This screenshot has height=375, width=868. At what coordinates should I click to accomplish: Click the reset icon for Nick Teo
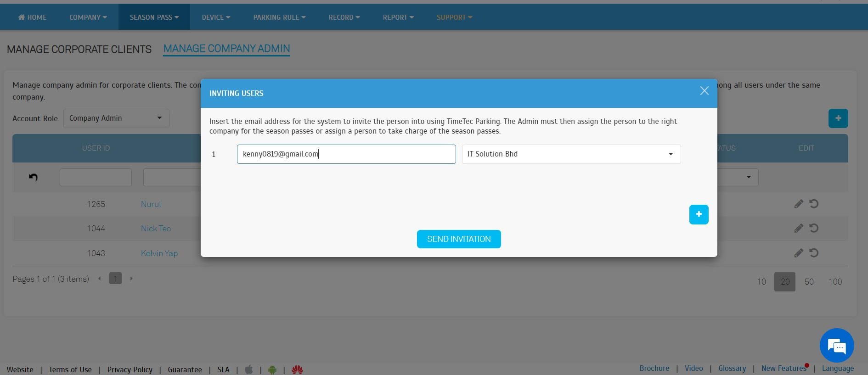pos(814,228)
